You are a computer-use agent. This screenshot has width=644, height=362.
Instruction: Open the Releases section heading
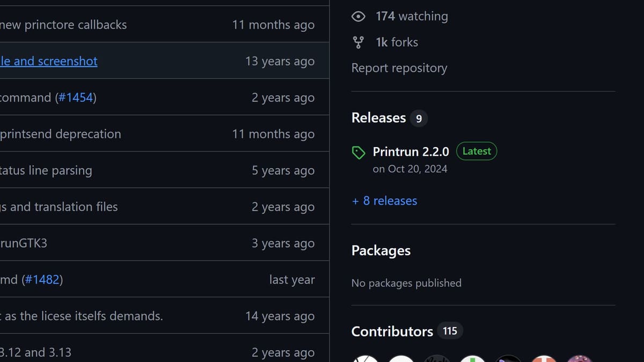(x=378, y=118)
